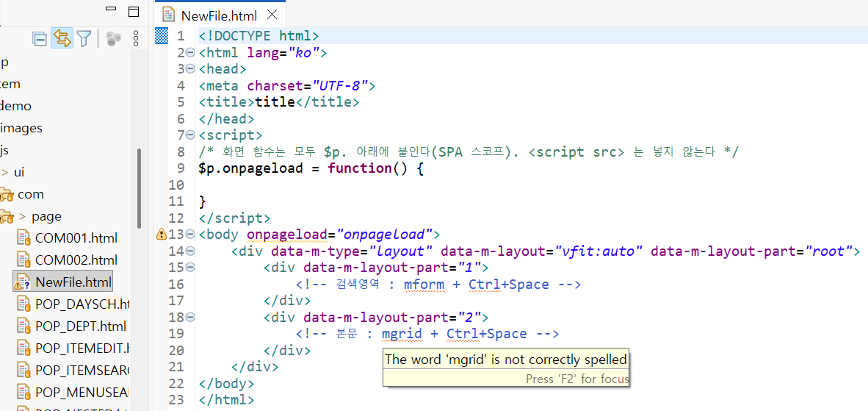Toggle Link with Editor button
This screenshot has height=411, width=868.
(x=62, y=38)
